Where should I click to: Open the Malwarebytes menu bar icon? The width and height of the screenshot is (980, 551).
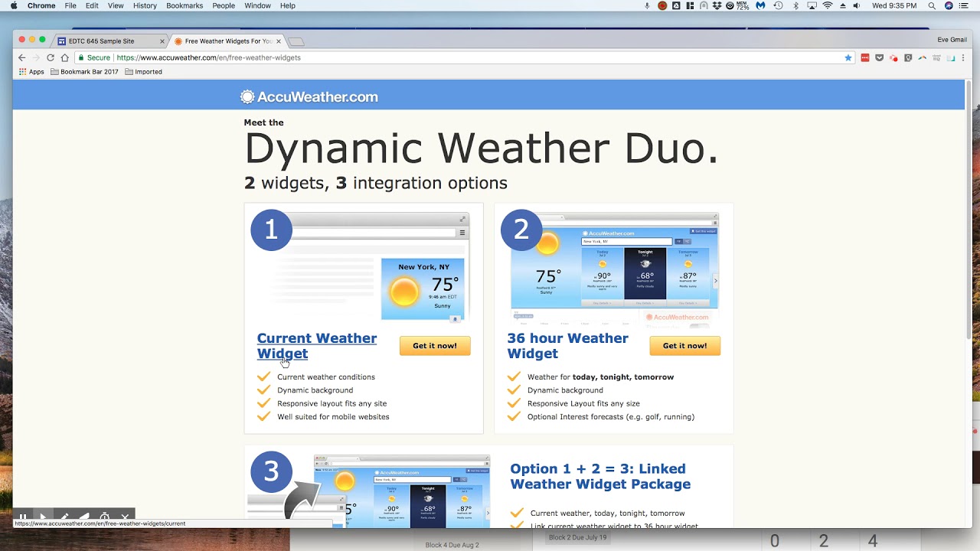coord(760,5)
